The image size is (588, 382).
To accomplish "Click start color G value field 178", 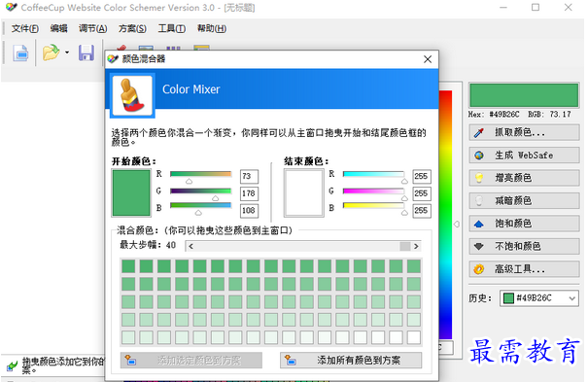I will (x=249, y=193).
